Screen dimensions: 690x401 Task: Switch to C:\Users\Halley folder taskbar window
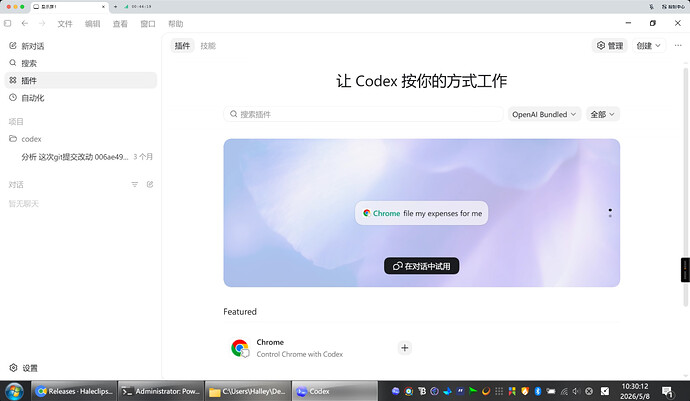click(x=248, y=391)
